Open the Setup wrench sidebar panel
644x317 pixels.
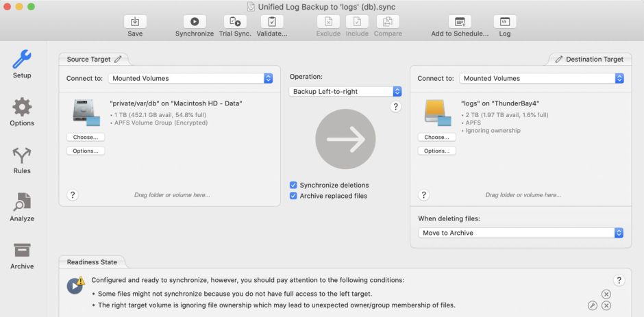(22, 64)
